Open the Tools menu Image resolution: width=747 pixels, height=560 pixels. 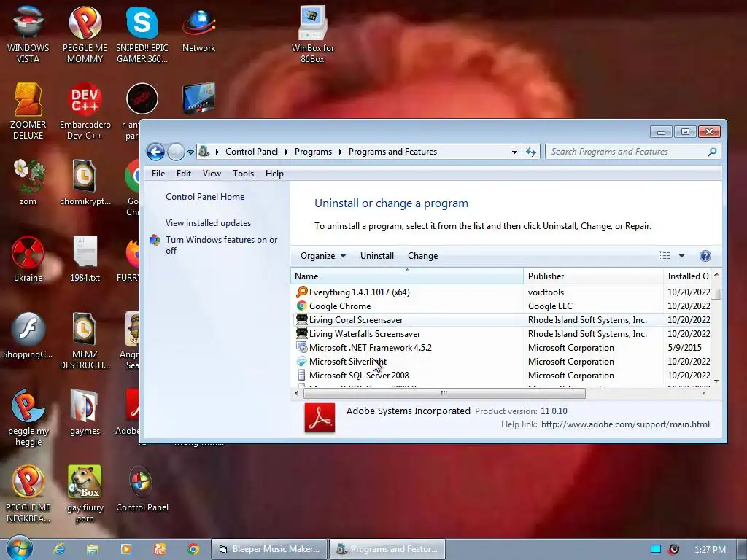coord(243,174)
